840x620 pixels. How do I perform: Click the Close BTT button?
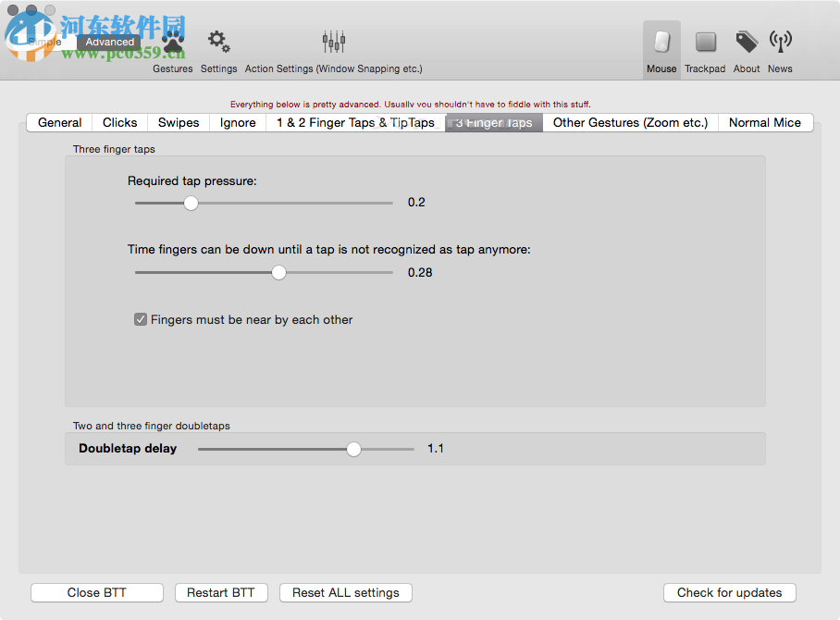click(96, 592)
